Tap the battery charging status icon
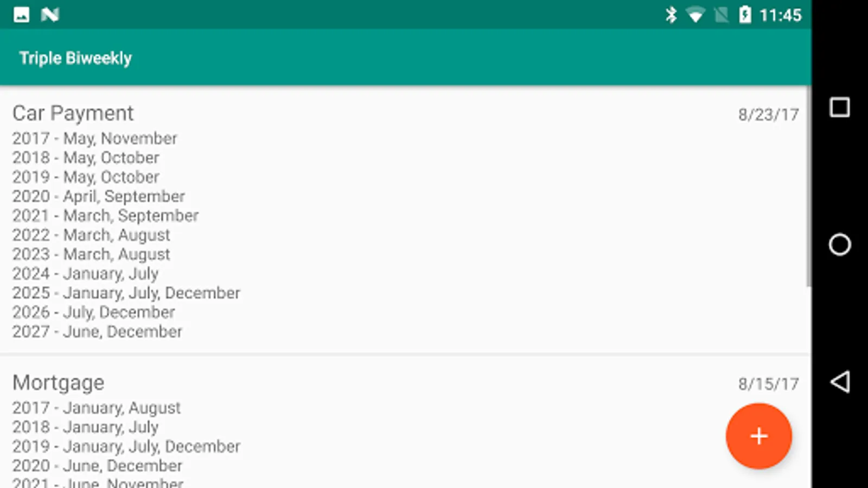Viewport: 868px width, 488px height. click(745, 15)
